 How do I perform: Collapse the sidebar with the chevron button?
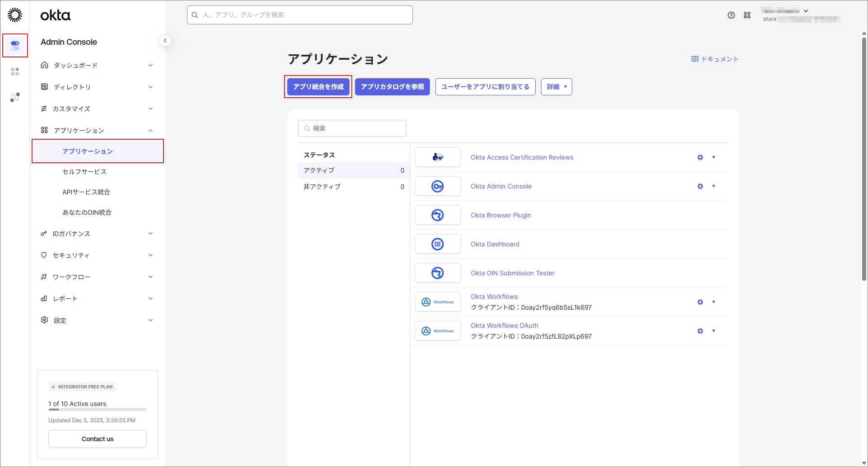pos(165,41)
